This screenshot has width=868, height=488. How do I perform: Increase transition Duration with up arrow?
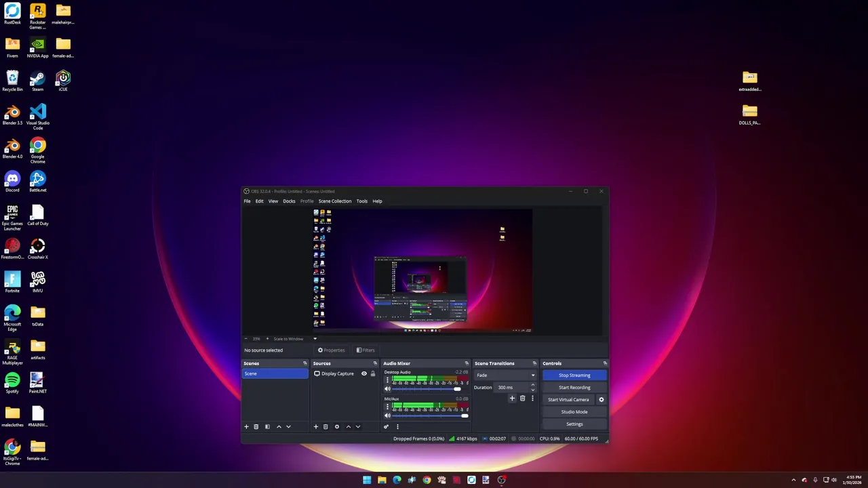(532, 385)
